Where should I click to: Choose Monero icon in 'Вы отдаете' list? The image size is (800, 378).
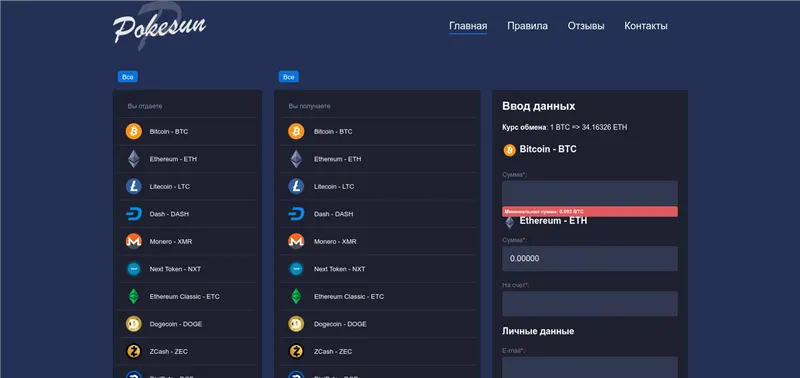point(134,241)
